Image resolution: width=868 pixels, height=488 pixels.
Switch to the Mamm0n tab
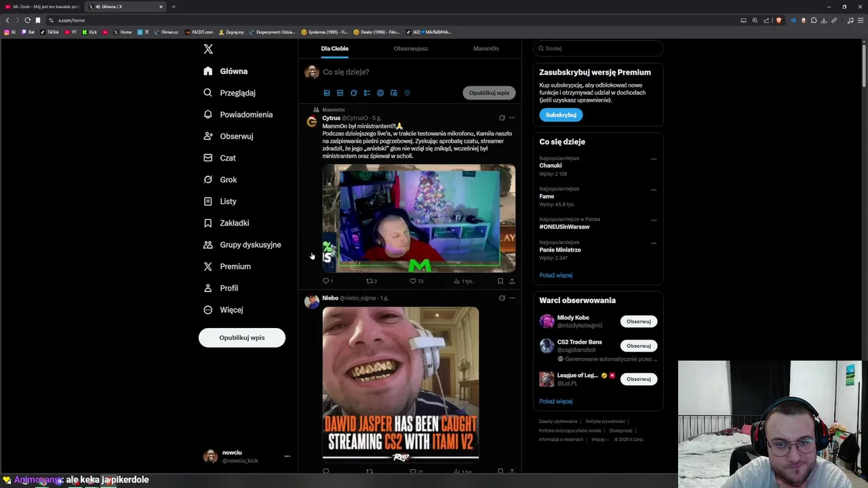tap(486, 49)
